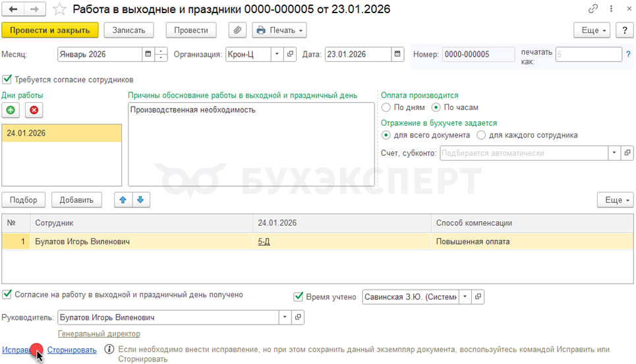Click the Способ компенсации column header
Image resolution: width=636 pixels, height=364 pixels.
[532, 223]
